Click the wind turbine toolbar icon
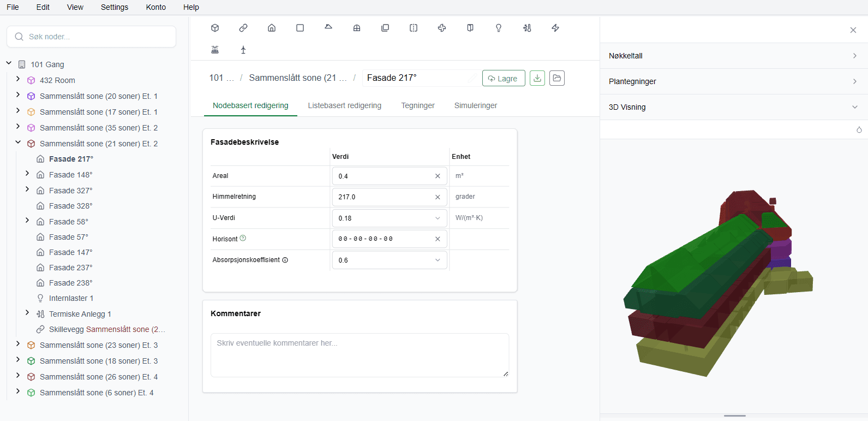Screen dimensions: 868x421 point(243,50)
